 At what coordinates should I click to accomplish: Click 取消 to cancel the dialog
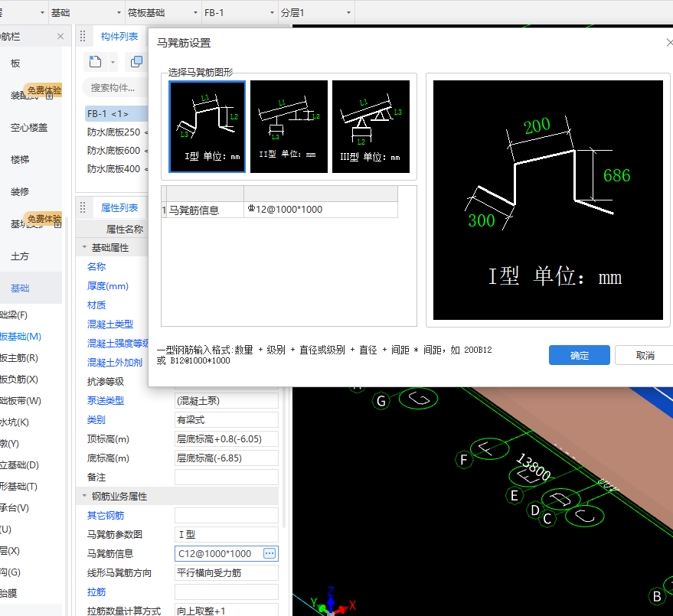click(645, 355)
